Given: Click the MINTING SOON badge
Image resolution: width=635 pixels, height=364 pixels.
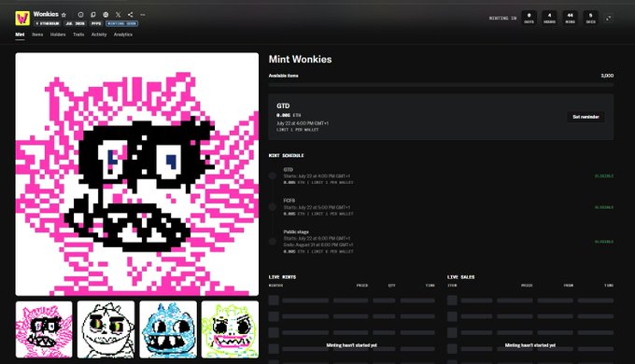Looking at the screenshot, I should pos(122,23).
